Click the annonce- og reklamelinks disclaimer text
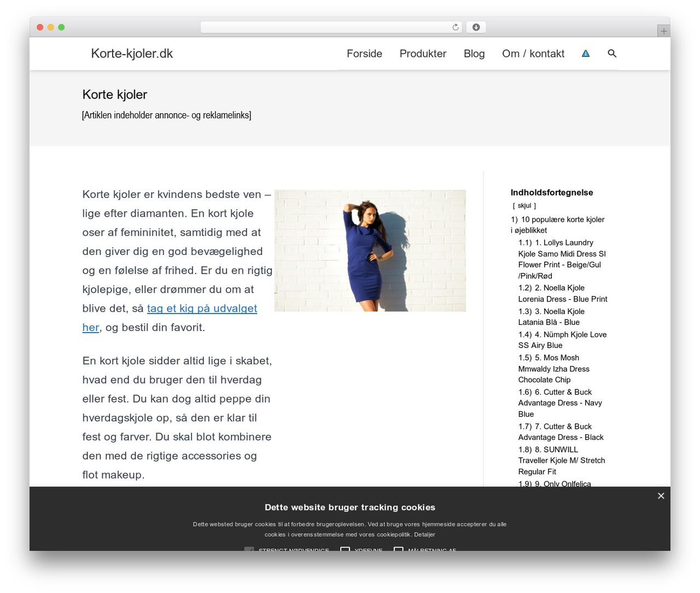Screen dimensions: 700x593 [x=166, y=115]
